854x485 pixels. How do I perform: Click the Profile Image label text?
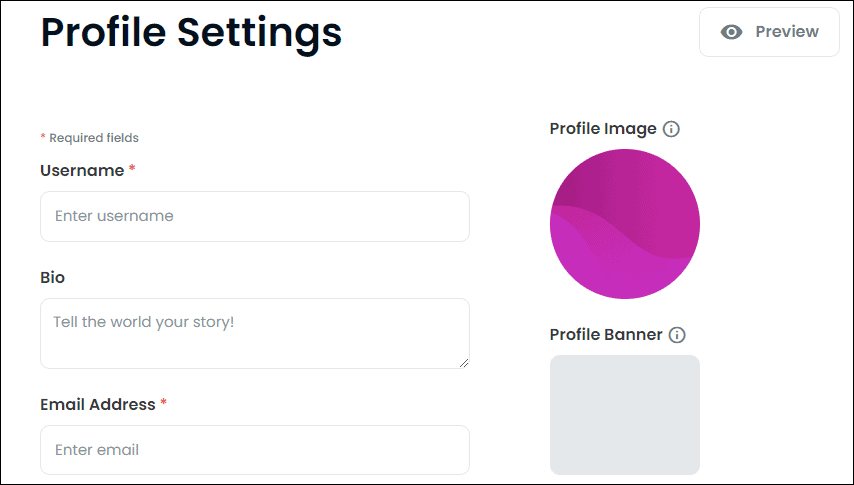[603, 129]
